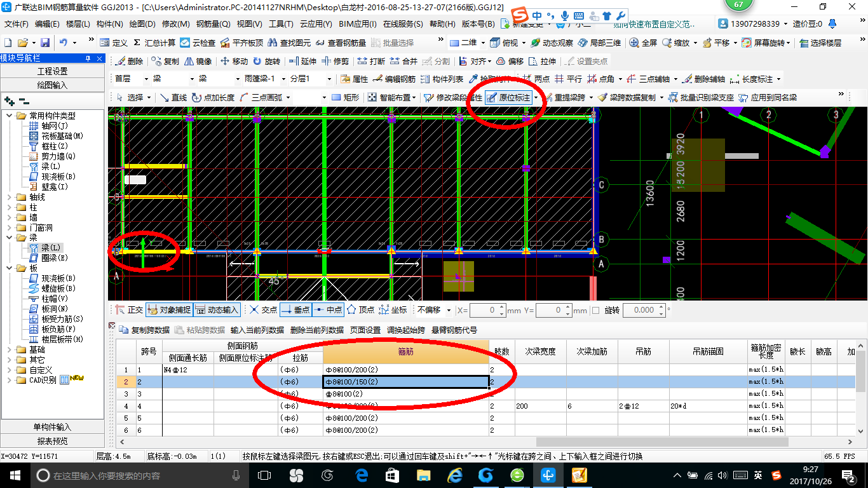Click 输入当前列数据 button

(257, 330)
